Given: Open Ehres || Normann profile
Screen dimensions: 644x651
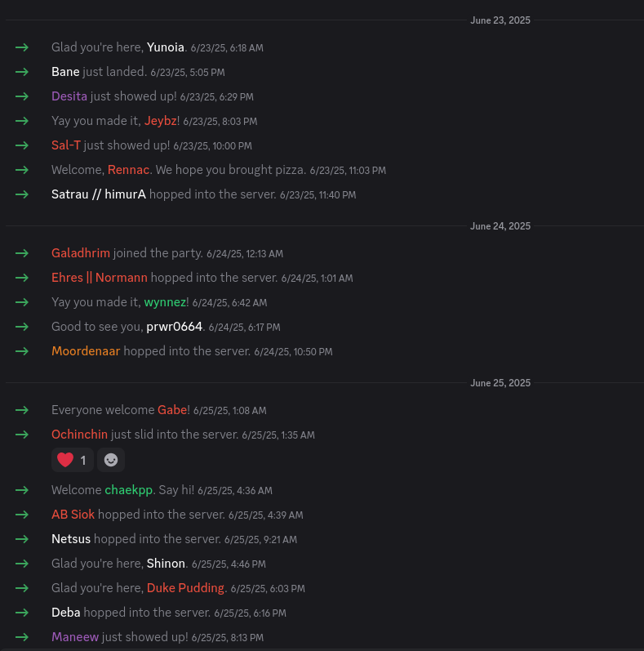Looking at the screenshot, I should (100, 278).
